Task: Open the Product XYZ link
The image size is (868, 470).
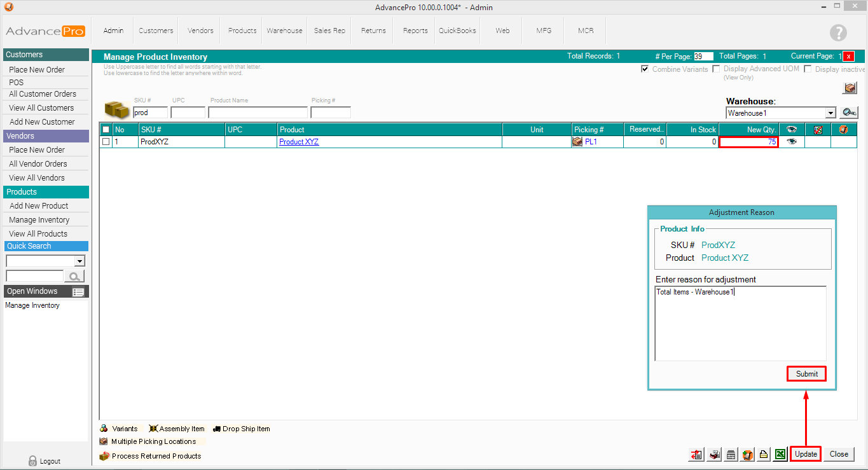Action: point(298,142)
